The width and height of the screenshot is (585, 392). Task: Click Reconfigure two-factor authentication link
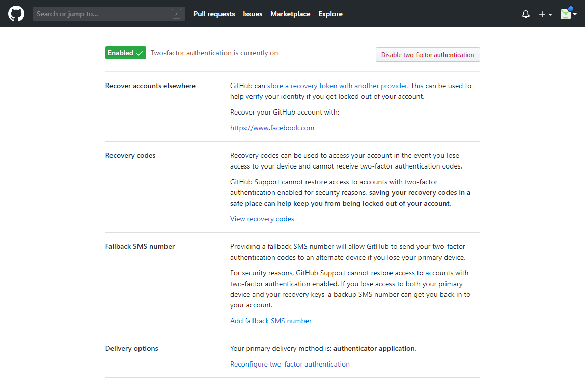coord(290,364)
